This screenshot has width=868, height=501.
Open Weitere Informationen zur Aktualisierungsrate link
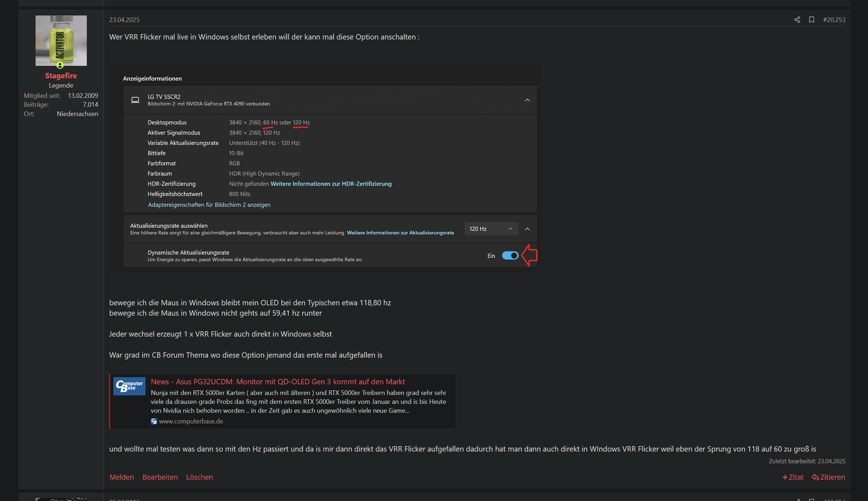pos(400,233)
